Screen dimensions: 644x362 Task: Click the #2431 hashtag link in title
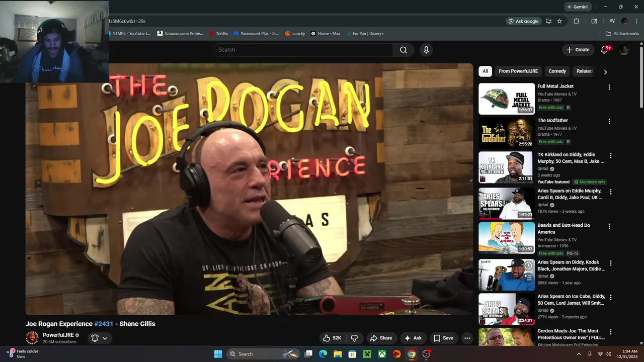tap(104, 324)
